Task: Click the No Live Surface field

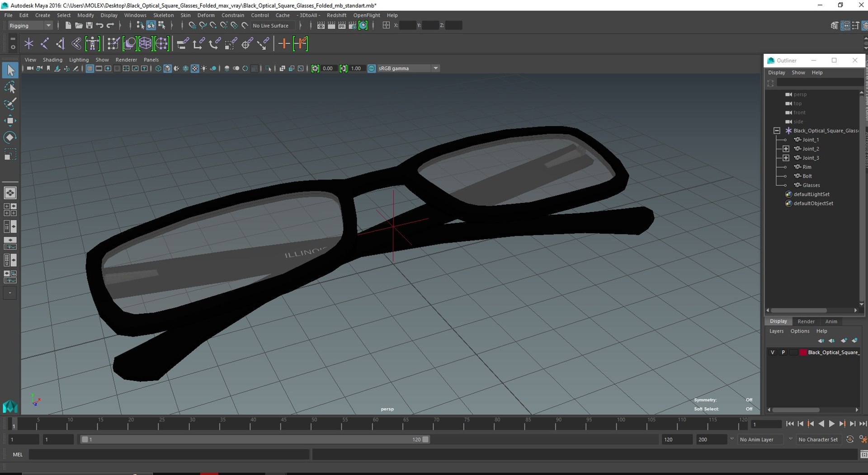Action: tap(273, 26)
